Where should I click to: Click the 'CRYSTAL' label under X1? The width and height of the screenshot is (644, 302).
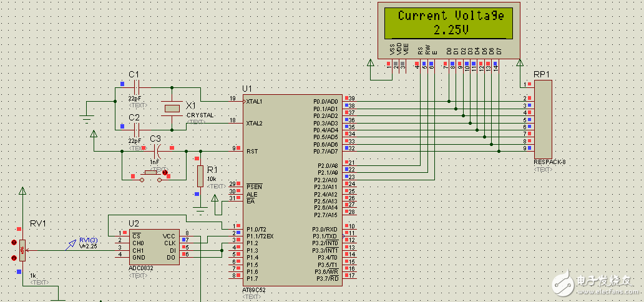[200, 115]
